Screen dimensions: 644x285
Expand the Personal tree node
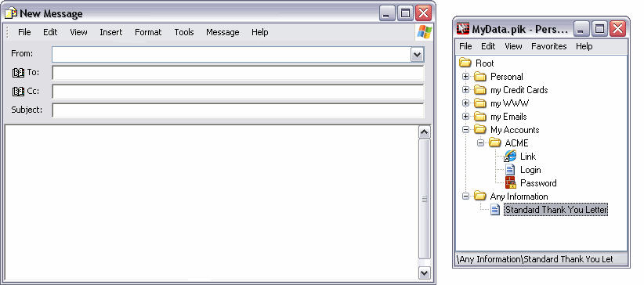pyautogui.click(x=465, y=77)
